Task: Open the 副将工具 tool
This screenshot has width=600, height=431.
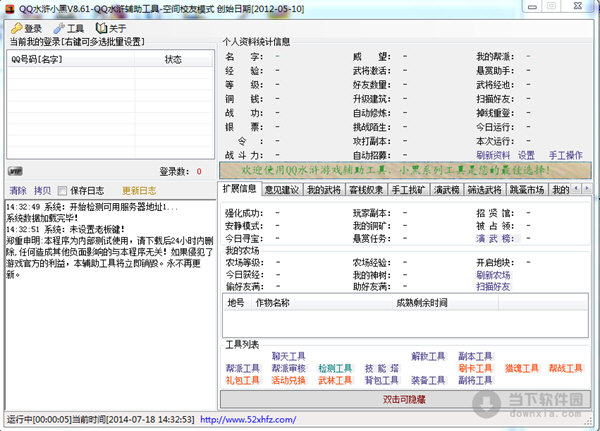Action: [475, 380]
